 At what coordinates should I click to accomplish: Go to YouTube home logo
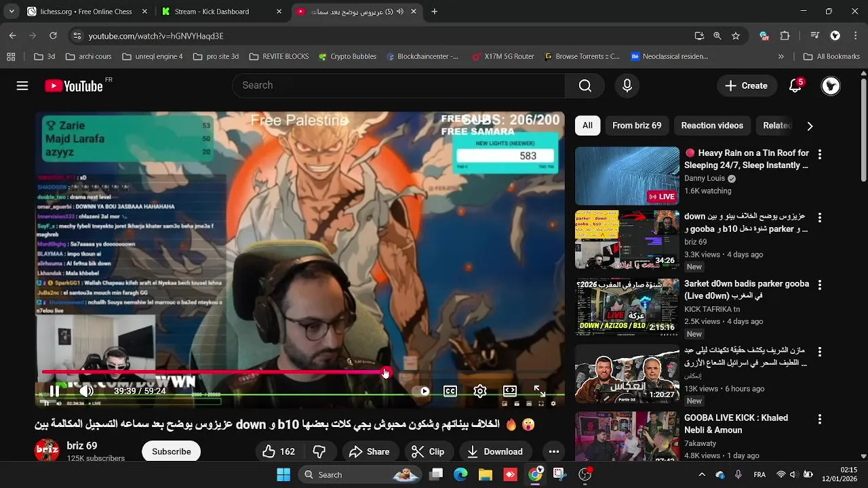click(73, 86)
